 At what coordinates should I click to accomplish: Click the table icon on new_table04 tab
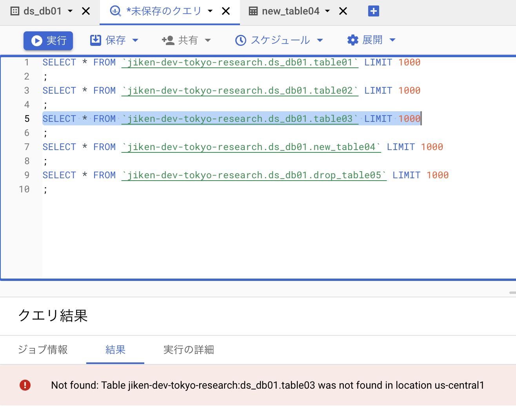253,11
